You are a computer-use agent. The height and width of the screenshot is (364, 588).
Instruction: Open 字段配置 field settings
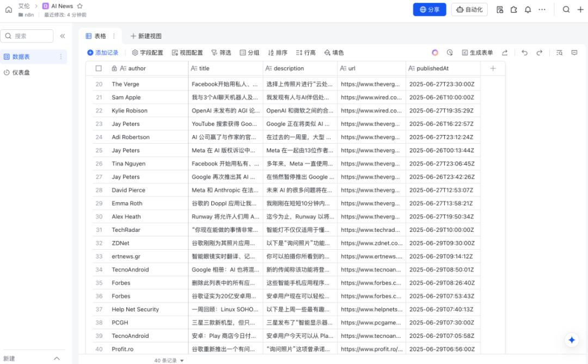(148, 52)
